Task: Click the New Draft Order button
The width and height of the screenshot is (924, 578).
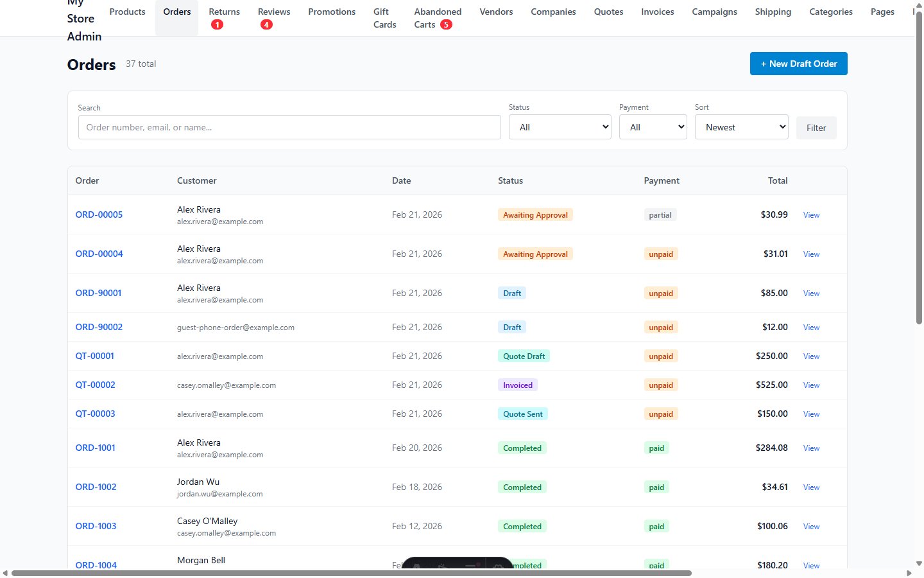Action: point(798,64)
